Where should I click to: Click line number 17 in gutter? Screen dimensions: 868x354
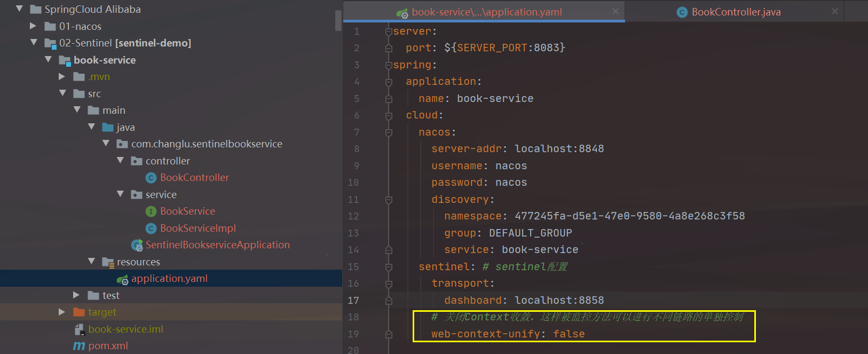(353, 300)
